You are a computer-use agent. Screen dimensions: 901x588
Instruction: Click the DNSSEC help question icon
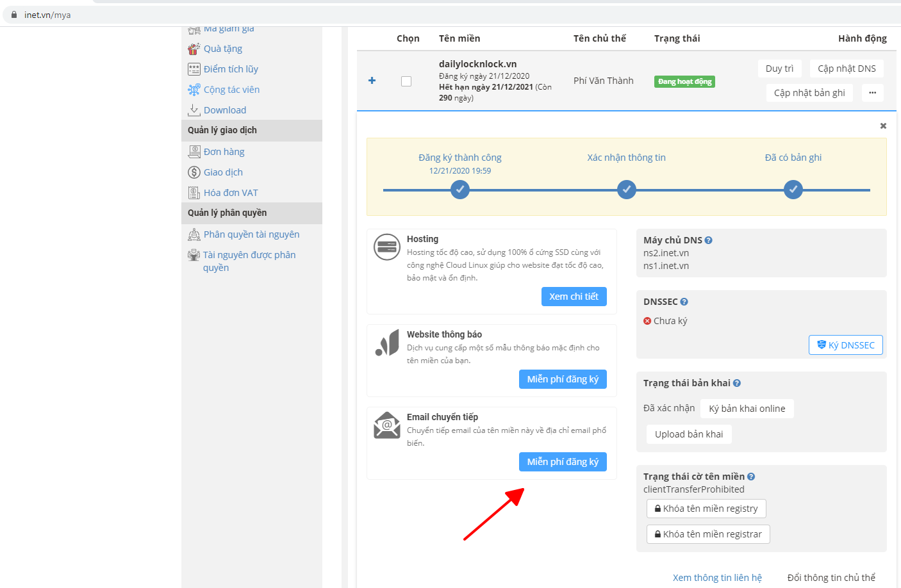pos(684,302)
